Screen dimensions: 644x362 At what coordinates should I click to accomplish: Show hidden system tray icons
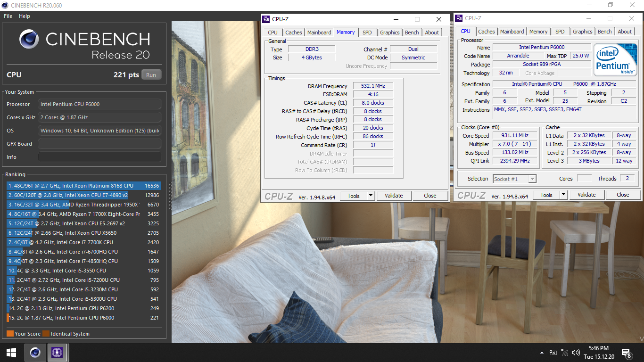(541, 352)
